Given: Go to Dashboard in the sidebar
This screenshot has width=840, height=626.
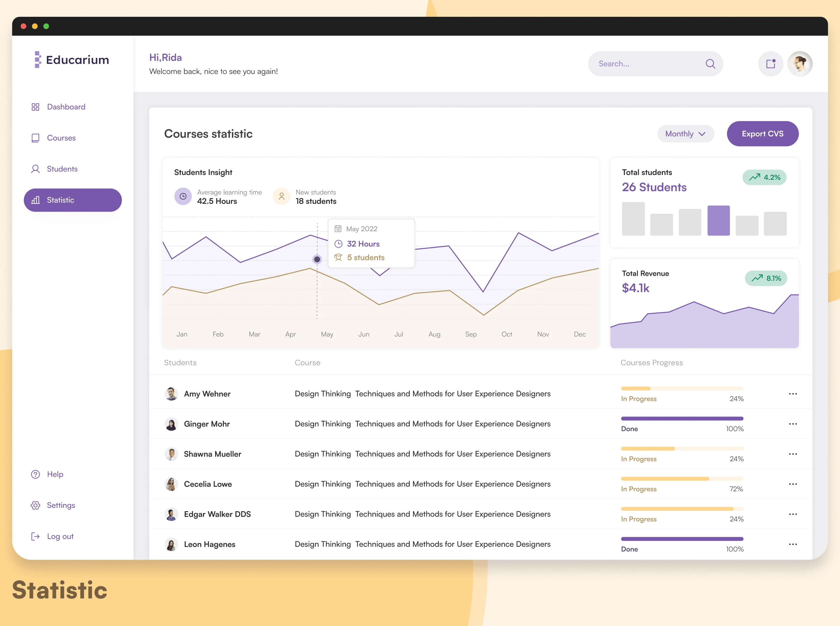Looking at the screenshot, I should (66, 107).
